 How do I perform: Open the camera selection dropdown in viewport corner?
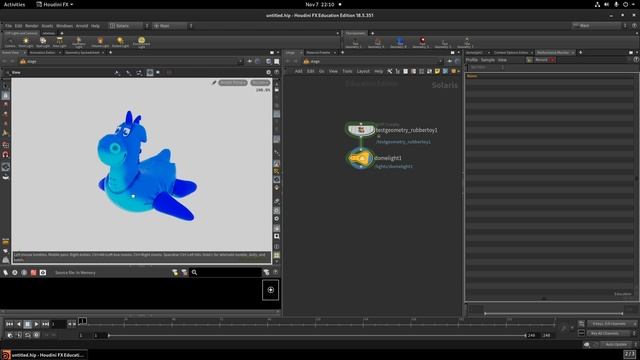[260, 82]
